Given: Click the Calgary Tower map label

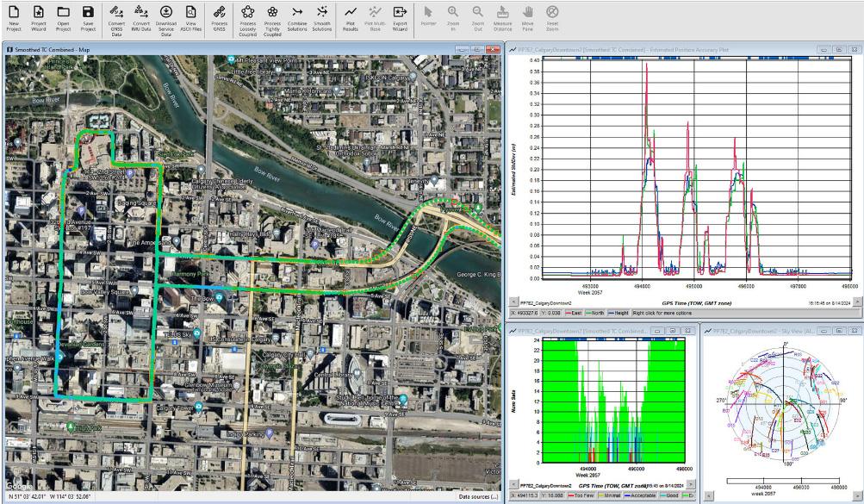Looking at the screenshot, I should pyautogui.click(x=175, y=408).
